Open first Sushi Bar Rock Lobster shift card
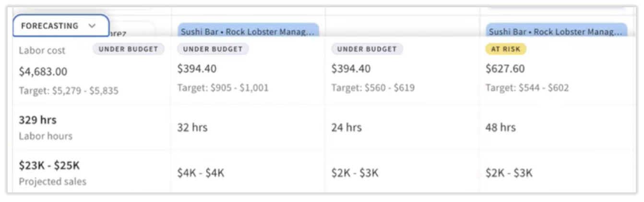644x202 pixels. click(x=248, y=31)
